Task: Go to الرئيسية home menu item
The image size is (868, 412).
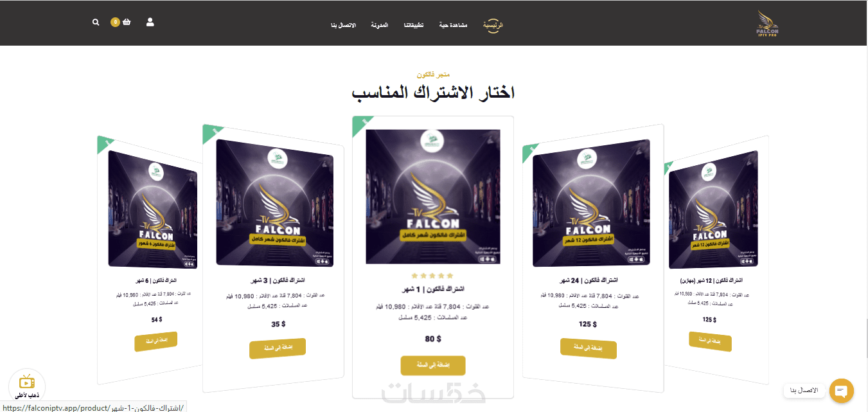Action: [493, 25]
